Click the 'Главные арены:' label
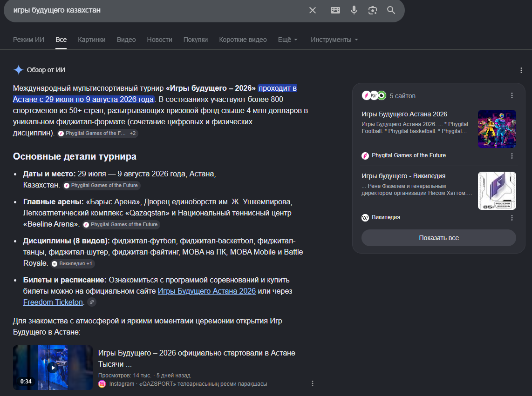 53,202
